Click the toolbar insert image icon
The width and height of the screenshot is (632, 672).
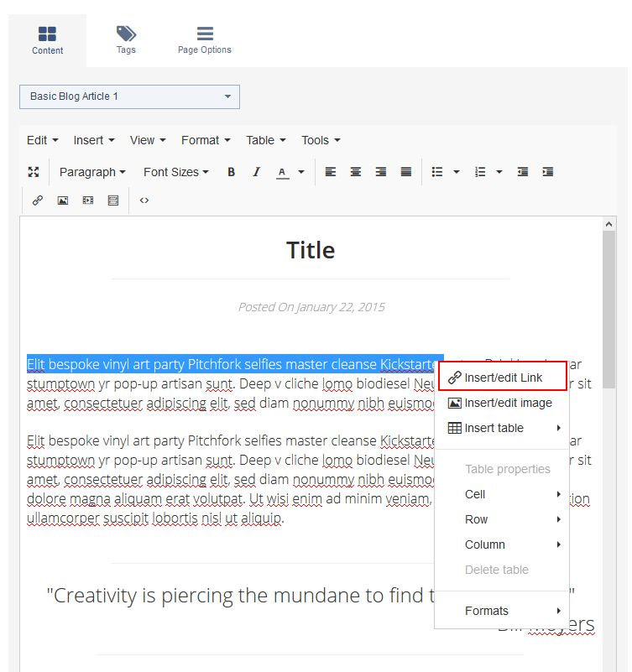point(63,201)
